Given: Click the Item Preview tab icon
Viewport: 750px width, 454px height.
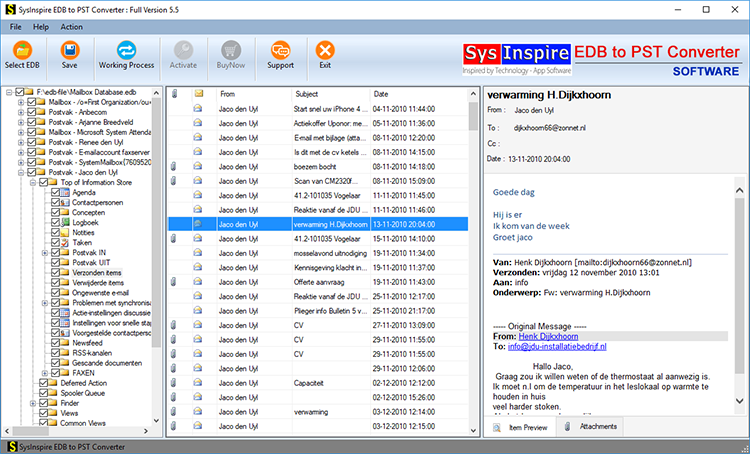Looking at the screenshot, I should pyautogui.click(x=497, y=427).
